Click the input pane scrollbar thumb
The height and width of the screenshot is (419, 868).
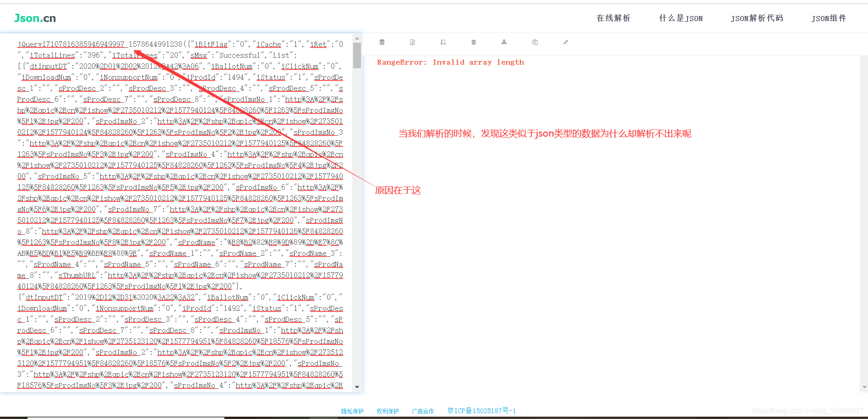pyautogui.click(x=357, y=55)
